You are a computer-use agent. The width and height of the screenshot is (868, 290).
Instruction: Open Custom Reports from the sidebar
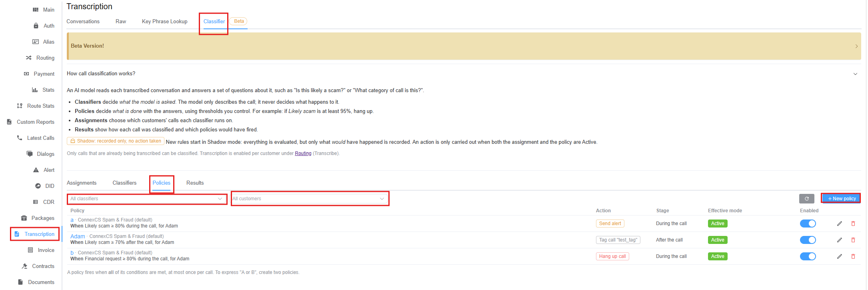30,122
